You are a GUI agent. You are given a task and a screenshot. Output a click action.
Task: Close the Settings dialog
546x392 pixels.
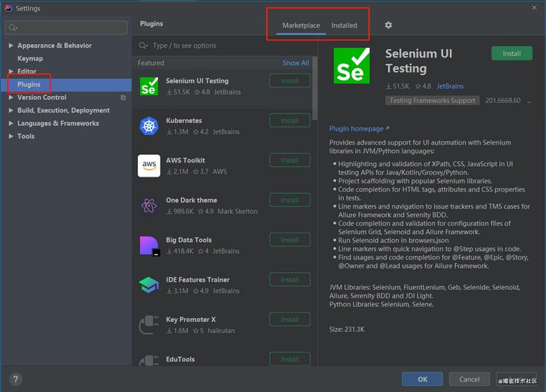click(x=534, y=7)
